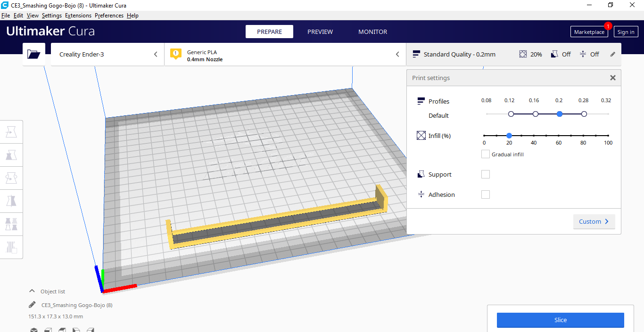Open the Help menu
644x332 pixels.
click(132, 16)
